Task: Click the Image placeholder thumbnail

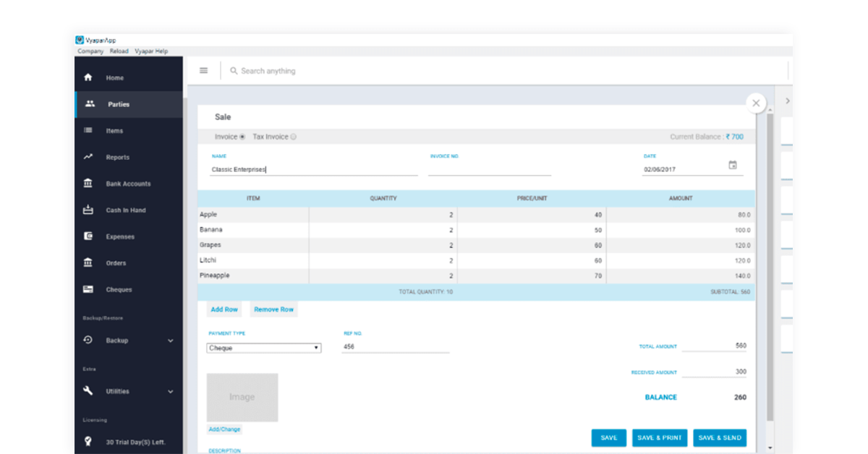Action: coord(242,398)
